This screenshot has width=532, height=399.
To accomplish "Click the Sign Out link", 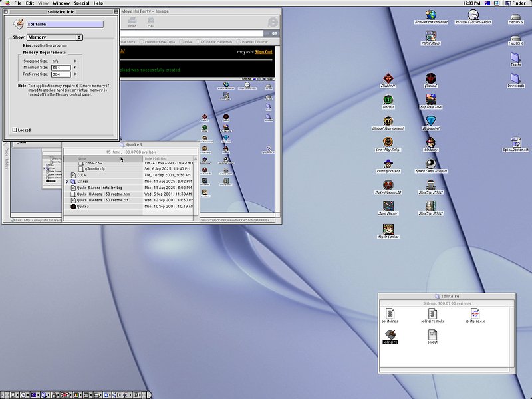I will (263, 52).
